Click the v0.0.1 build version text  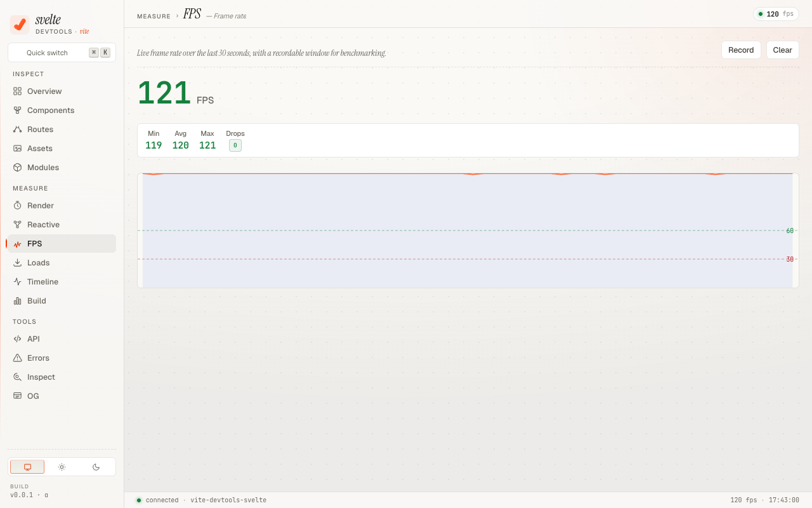click(29, 495)
